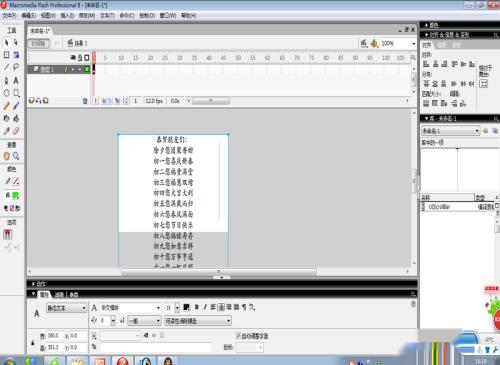Choose the Pen tool
500x365 pixels.
coord(6,80)
